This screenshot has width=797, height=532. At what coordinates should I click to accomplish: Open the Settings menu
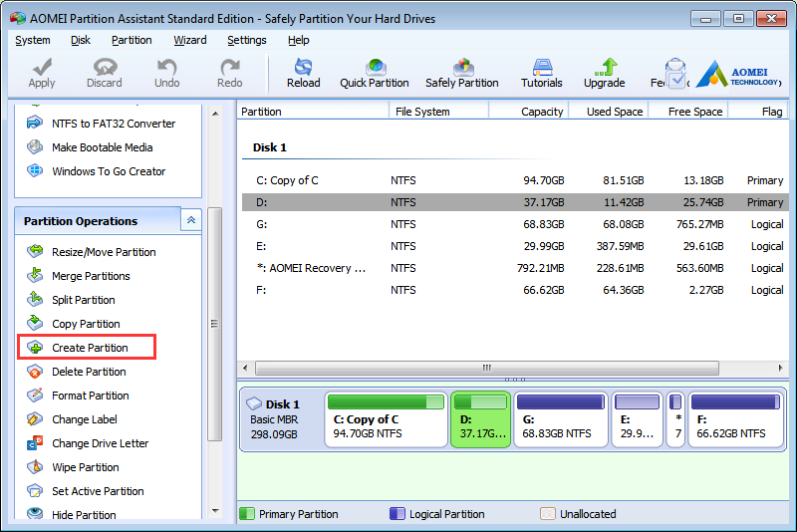[x=246, y=40]
